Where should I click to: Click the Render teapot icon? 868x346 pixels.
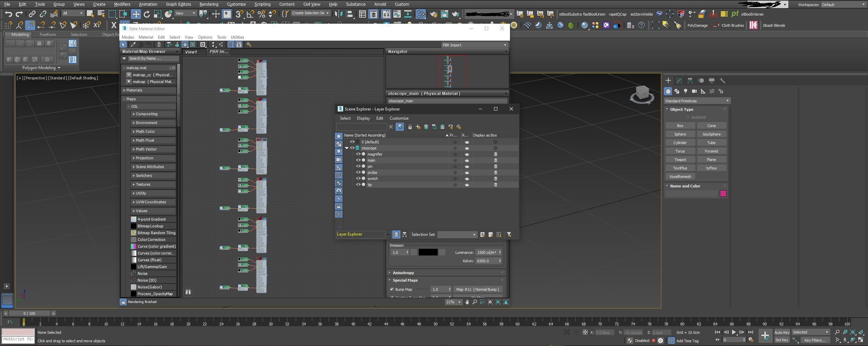455,14
